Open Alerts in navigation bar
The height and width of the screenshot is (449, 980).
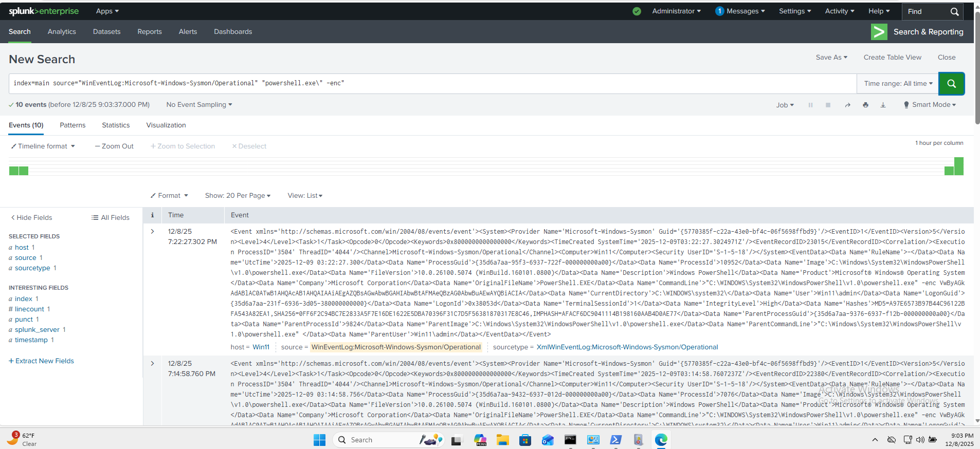coord(188,32)
